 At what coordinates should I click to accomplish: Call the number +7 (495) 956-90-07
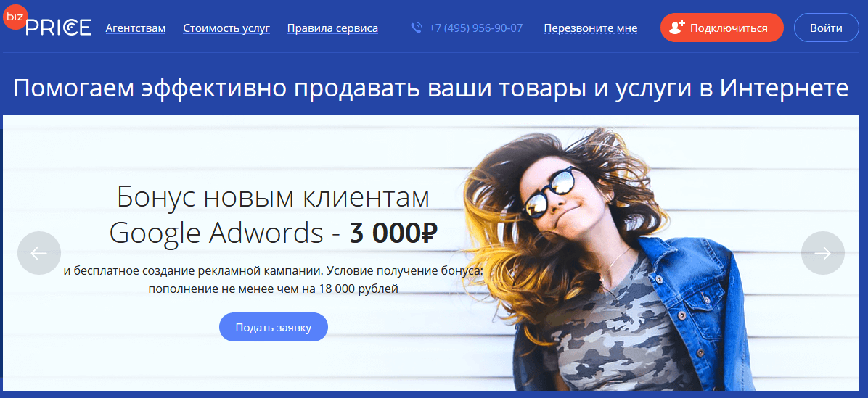475,28
